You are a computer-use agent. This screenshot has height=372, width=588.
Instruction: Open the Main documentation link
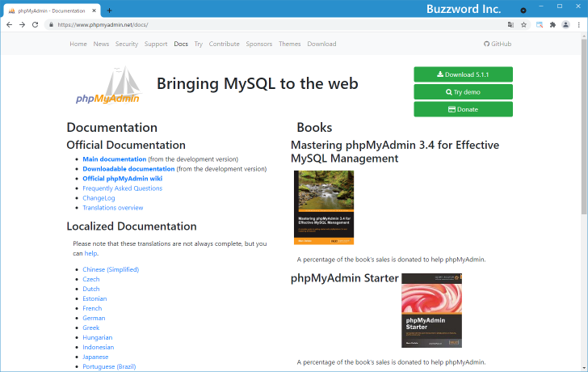(x=114, y=159)
